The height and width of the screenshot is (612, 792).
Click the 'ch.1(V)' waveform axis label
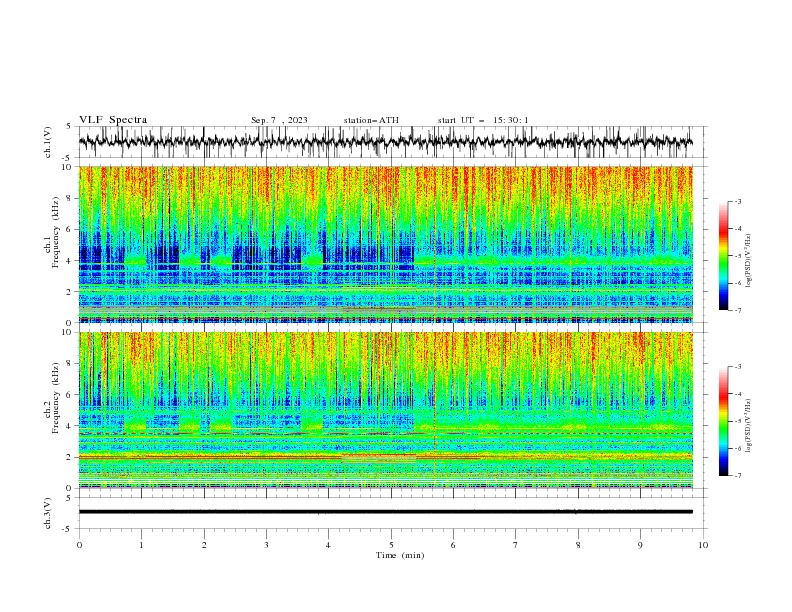coord(48,142)
